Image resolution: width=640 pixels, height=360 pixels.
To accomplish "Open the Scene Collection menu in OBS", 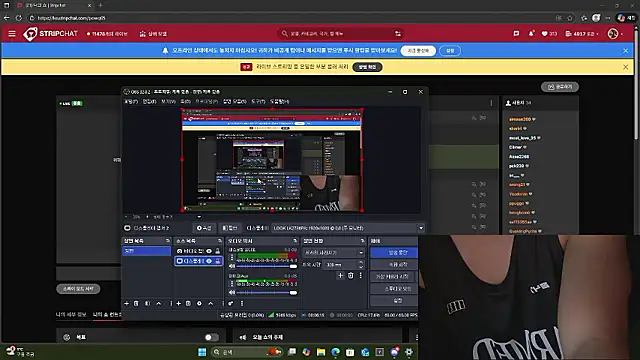I will point(235,101).
